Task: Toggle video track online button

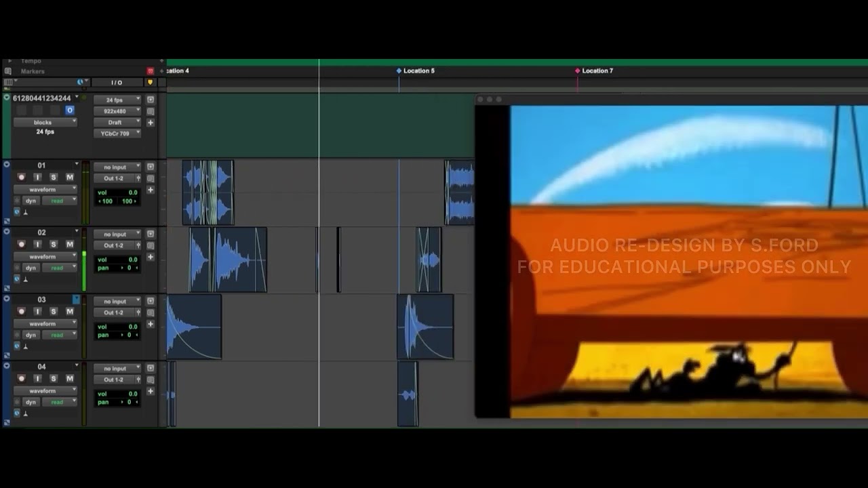Action: click(69, 110)
